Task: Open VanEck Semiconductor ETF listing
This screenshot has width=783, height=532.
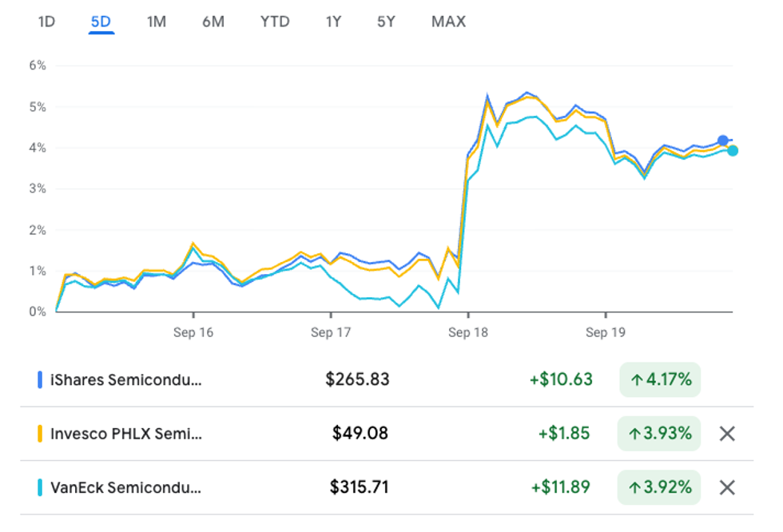Action: click(126, 487)
